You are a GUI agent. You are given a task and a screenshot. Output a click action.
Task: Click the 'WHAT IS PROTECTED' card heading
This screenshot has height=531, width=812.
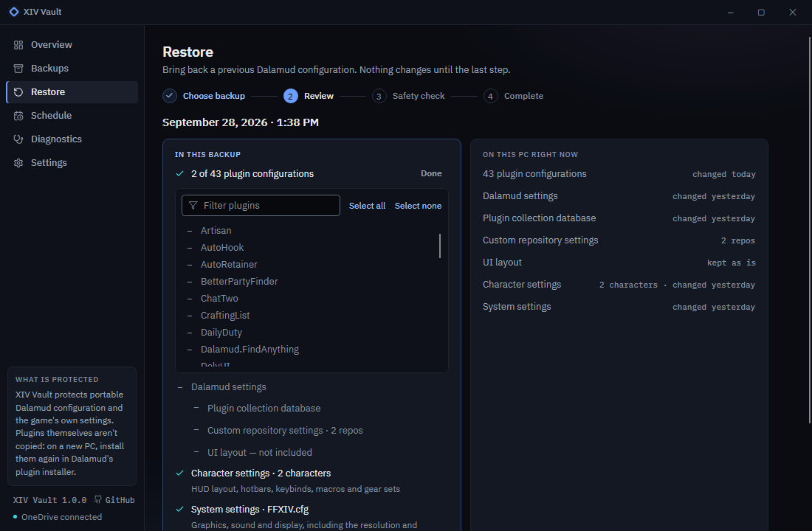57,379
